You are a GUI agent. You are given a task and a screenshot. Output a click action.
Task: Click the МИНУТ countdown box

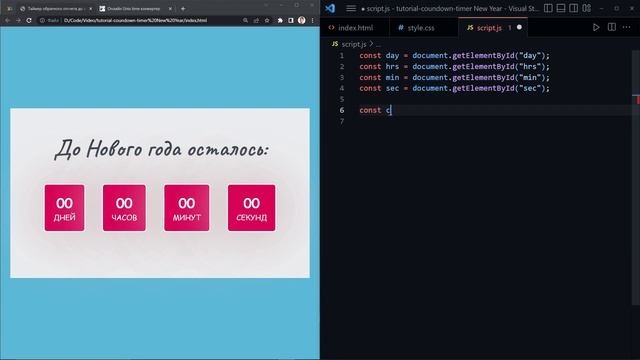coord(187,208)
